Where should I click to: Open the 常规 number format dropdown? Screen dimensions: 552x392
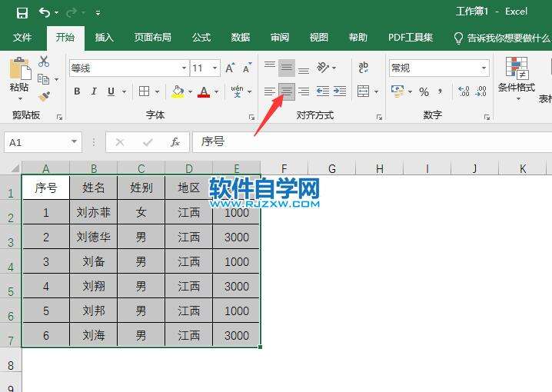point(484,68)
